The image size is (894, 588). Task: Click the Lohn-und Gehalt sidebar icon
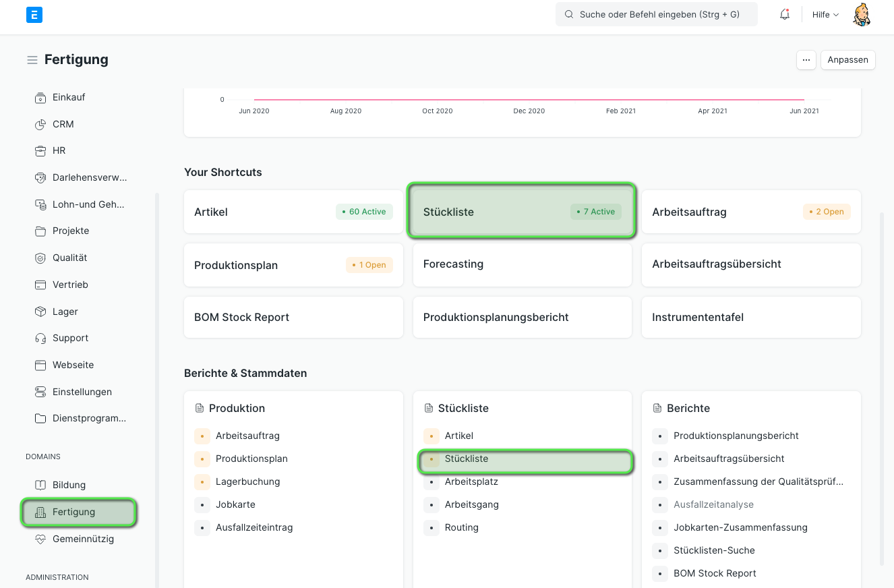[40, 204]
